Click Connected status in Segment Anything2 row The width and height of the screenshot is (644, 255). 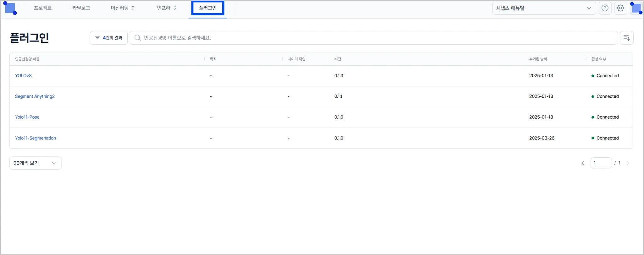[605, 96]
